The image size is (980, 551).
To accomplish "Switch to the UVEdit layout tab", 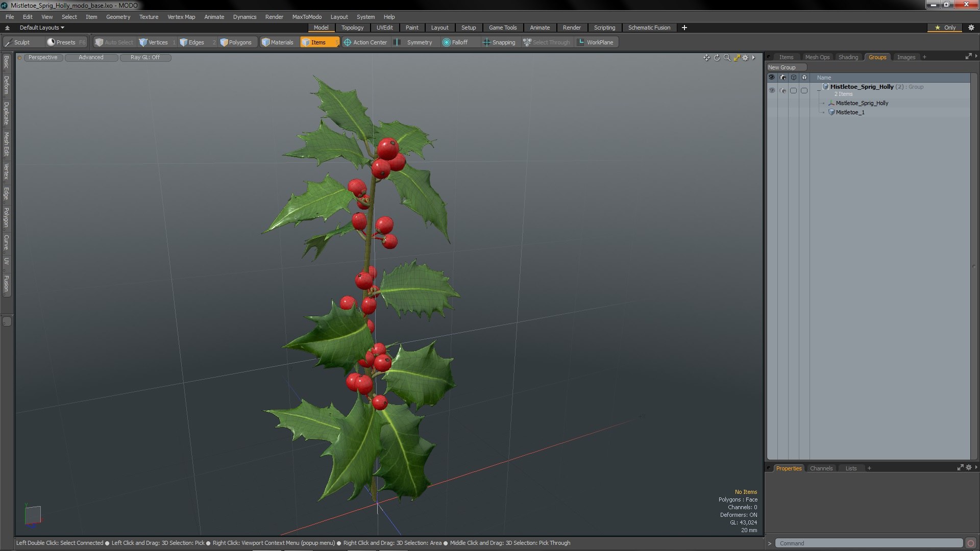I will point(384,28).
